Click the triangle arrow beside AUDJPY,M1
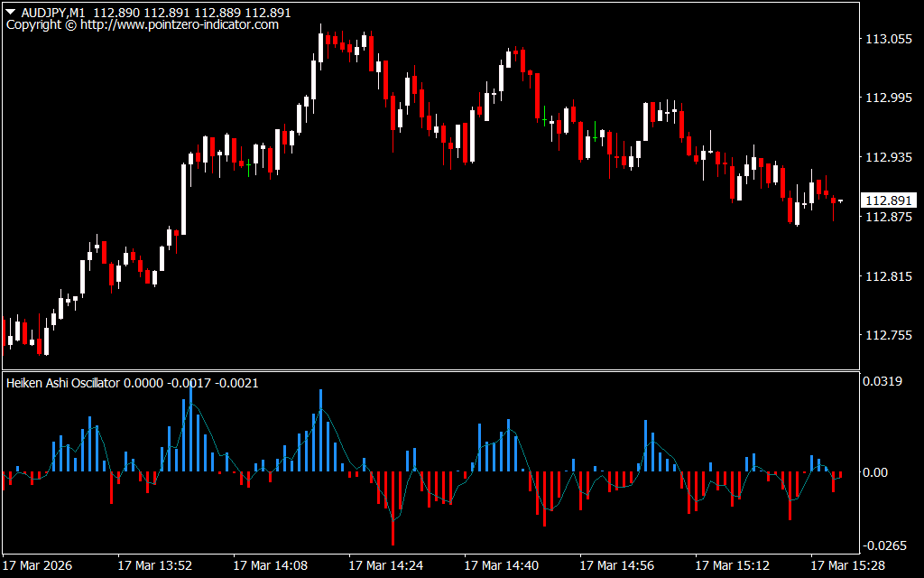Image resolution: width=924 pixels, height=578 pixels. pyautogui.click(x=11, y=13)
